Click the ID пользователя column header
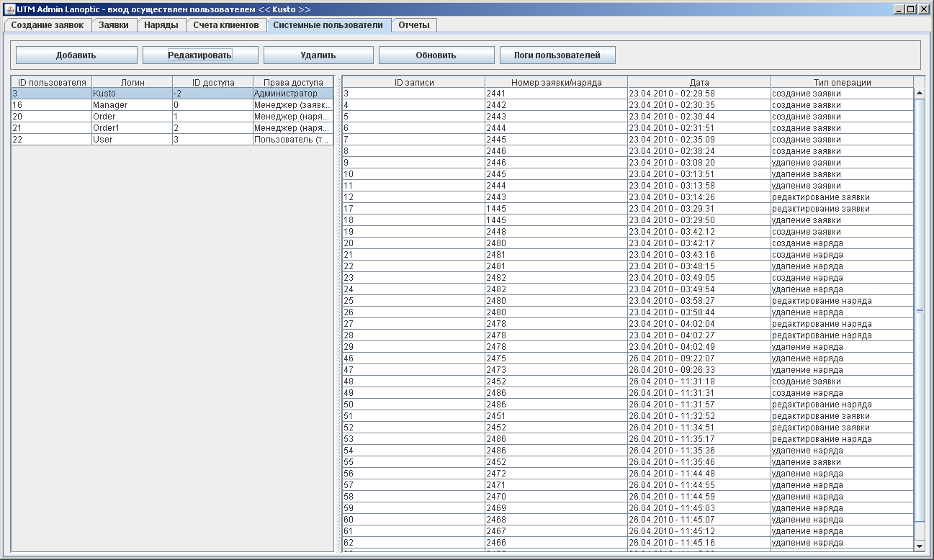This screenshot has width=934, height=560. click(52, 82)
